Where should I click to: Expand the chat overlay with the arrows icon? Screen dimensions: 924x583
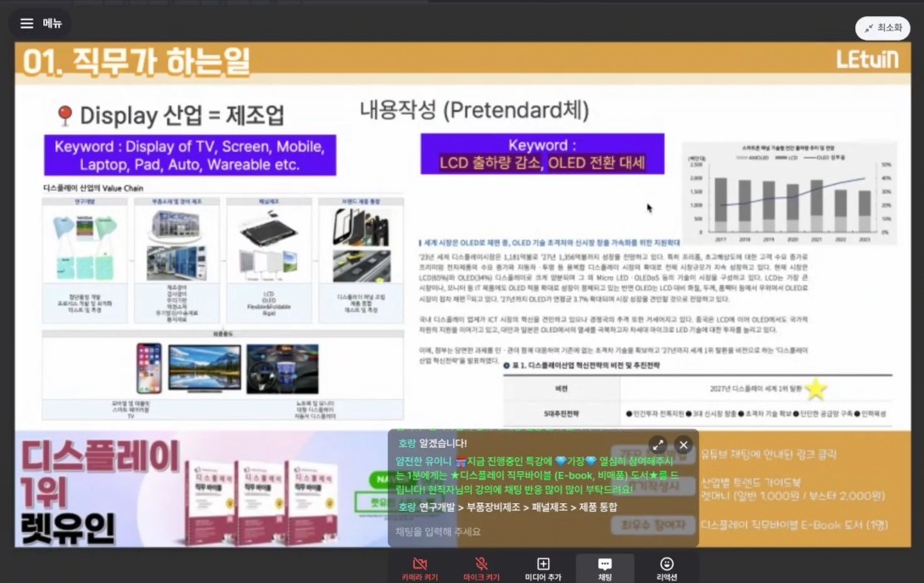click(x=658, y=445)
